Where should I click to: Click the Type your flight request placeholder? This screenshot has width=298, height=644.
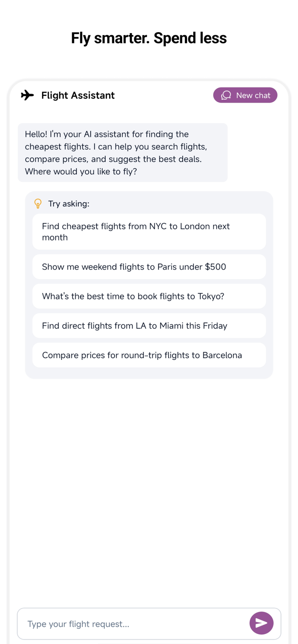click(78, 624)
